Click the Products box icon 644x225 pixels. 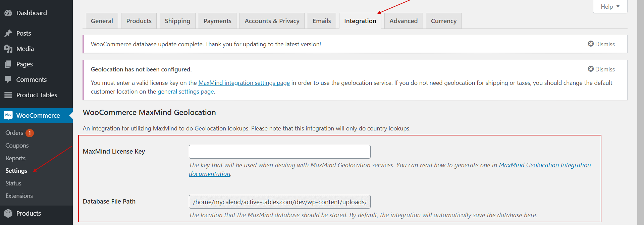click(x=8, y=213)
